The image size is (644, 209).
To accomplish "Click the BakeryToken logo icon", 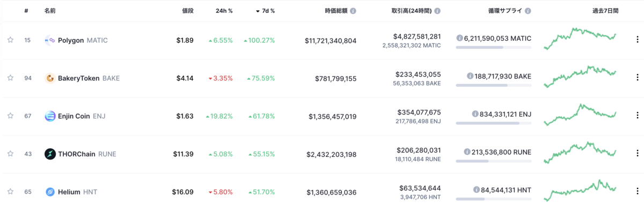I will 50,78.
